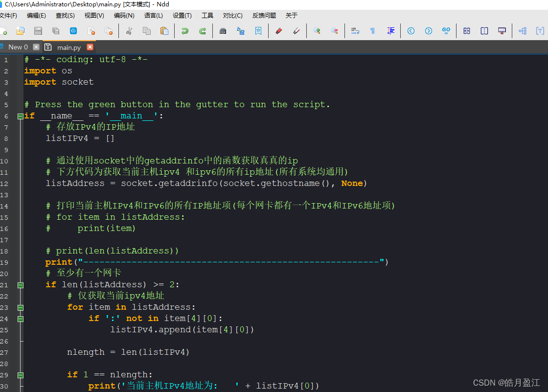Close the main.py tab

click(90, 47)
